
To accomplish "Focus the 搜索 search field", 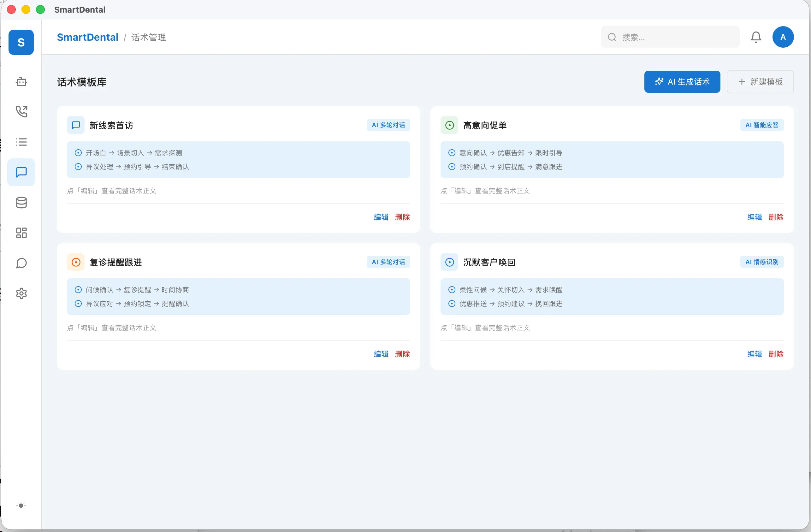I will (x=670, y=37).
